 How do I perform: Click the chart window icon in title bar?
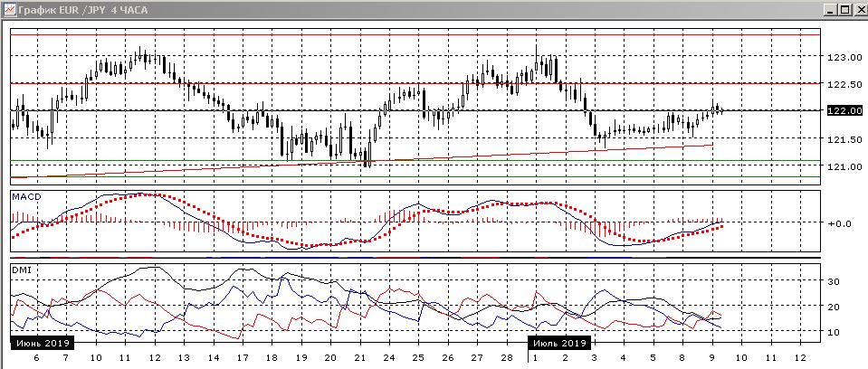tap(8, 9)
